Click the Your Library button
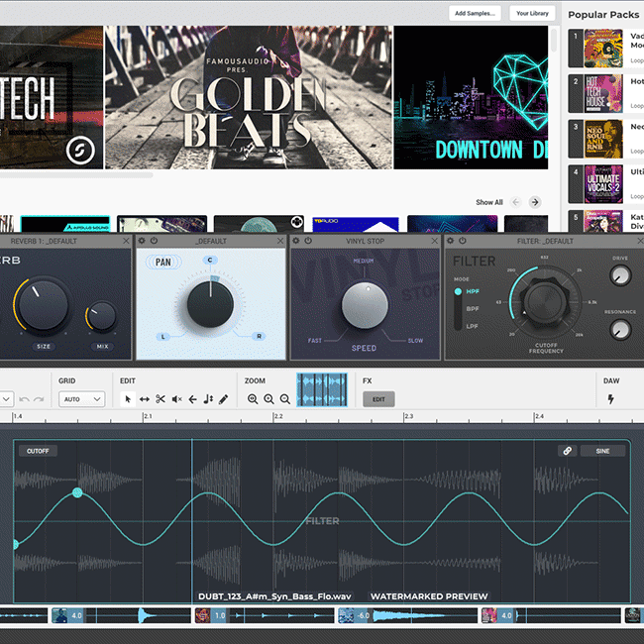 532,13
